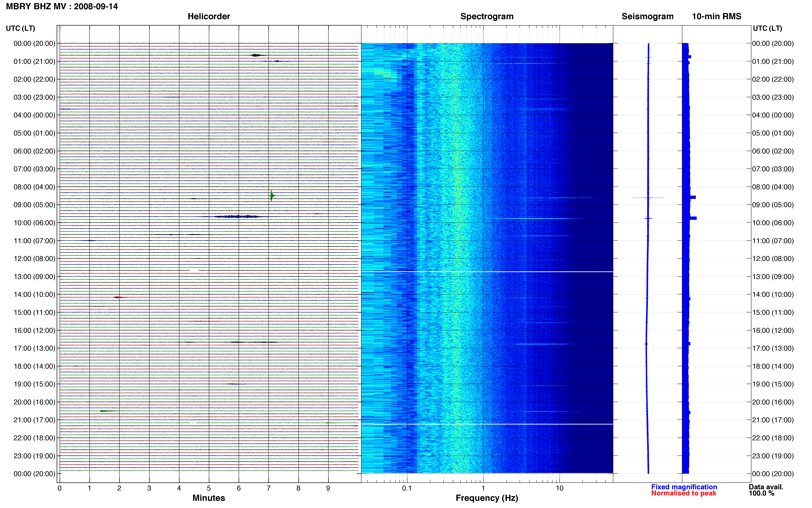Screen dimensions: 812x508
Task: Click left time label '04:00 (00:00)'
Action: pos(34,115)
